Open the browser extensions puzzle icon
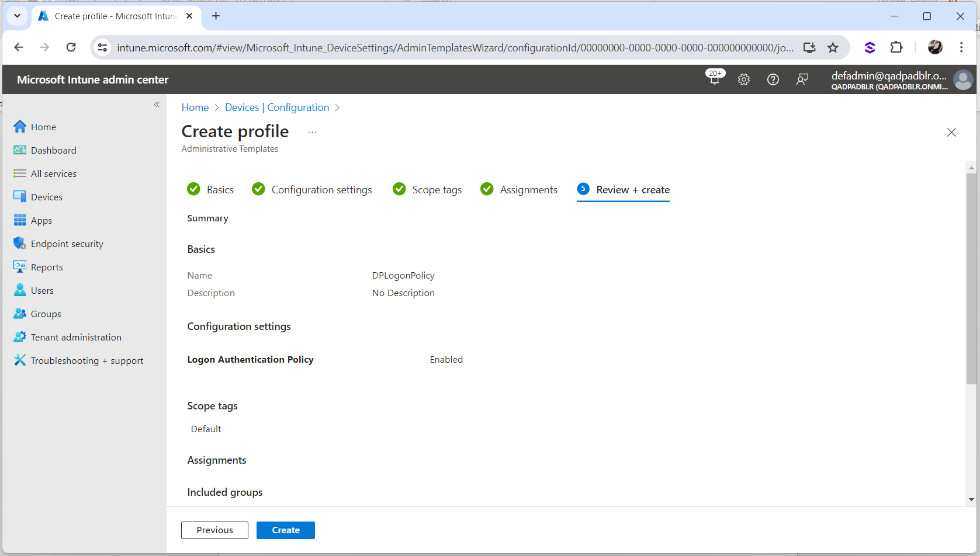 tap(896, 47)
